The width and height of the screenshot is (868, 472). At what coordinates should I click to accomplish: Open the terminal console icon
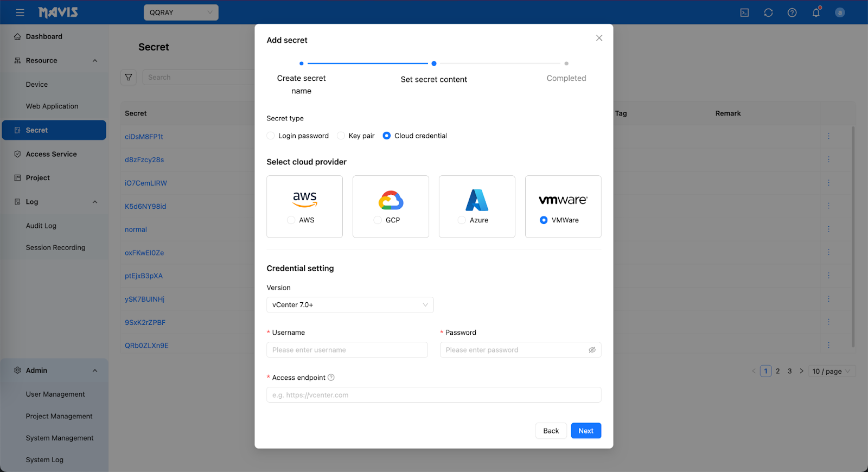(744, 12)
